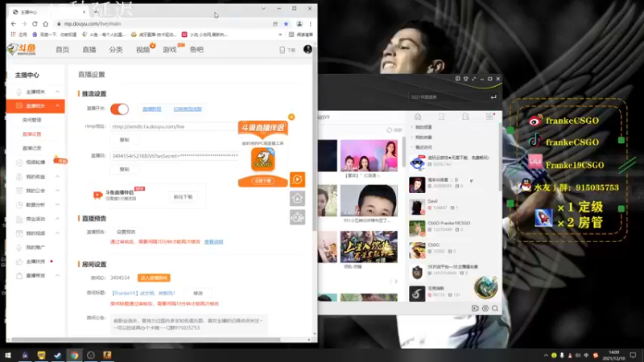Select 房间管理 in the sidebar submenu
This screenshot has width=644, height=362.
click(31, 120)
